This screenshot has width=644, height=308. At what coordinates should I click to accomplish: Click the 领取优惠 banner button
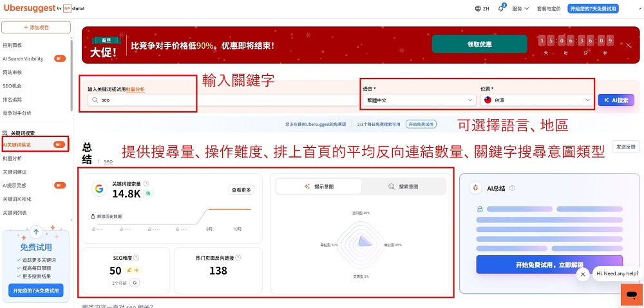(x=479, y=44)
